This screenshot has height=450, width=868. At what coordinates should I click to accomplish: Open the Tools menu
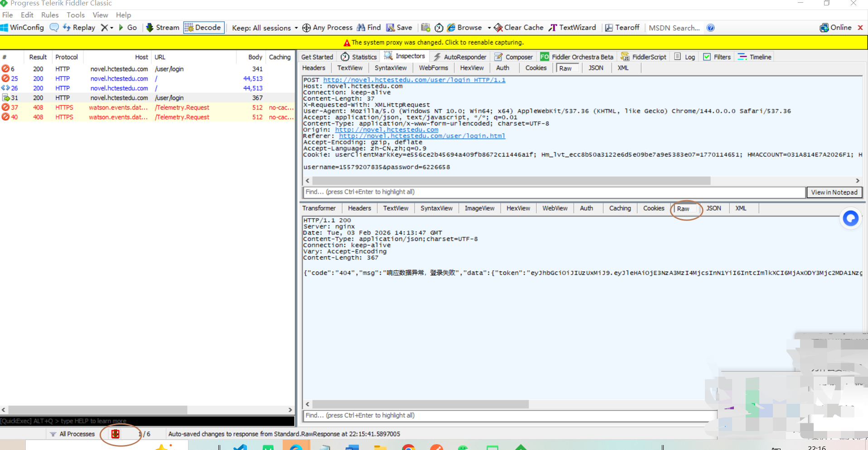(x=76, y=15)
